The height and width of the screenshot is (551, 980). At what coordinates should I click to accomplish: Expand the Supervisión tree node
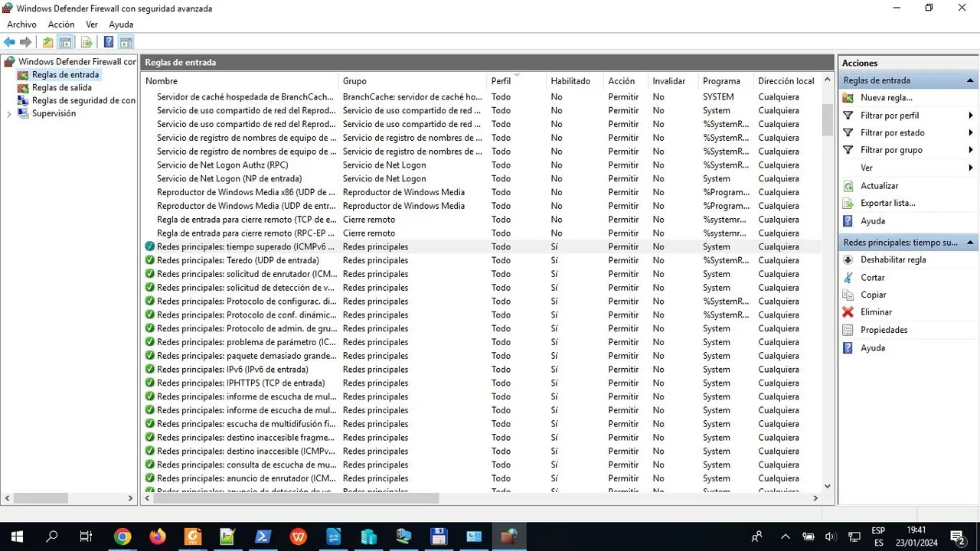tap(9, 113)
